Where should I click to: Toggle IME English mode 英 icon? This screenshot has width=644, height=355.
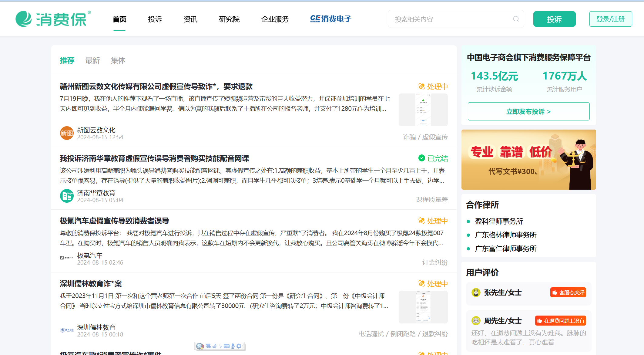tap(208, 346)
